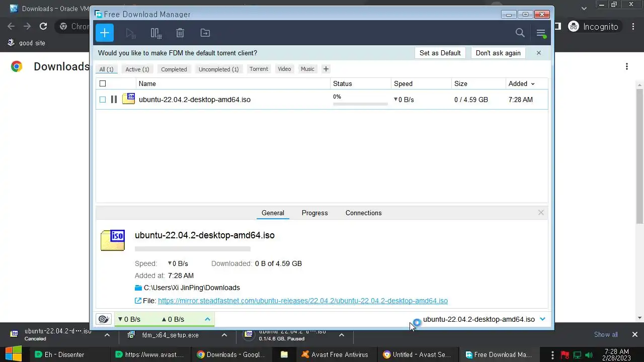Select the Torrent filter tag
644x362 pixels.
(259, 69)
